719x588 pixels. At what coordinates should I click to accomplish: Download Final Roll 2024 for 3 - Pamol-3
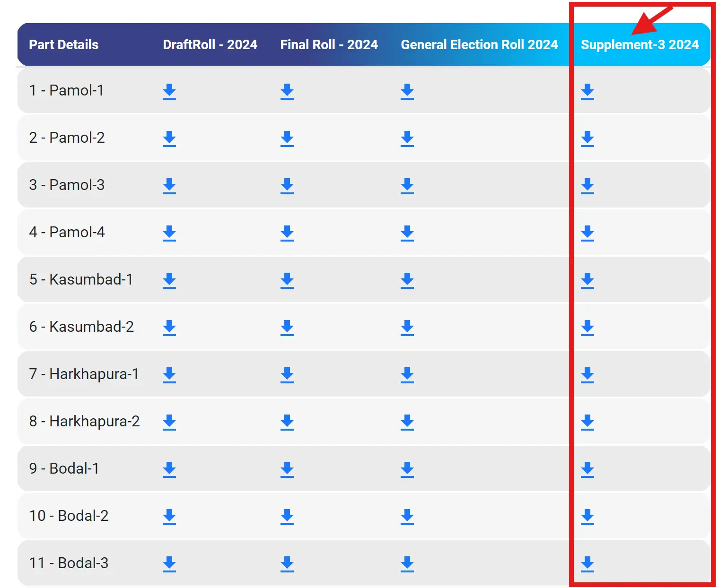click(x=287, y=186)
